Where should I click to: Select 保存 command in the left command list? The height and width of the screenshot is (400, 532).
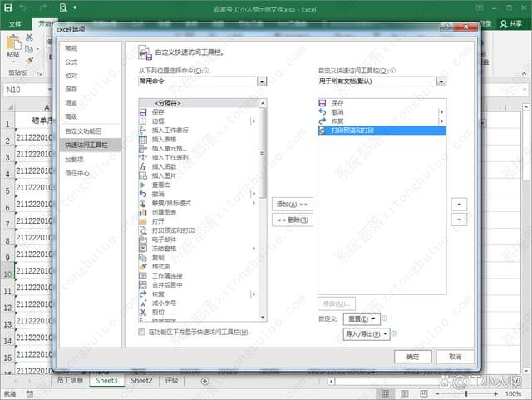tap(160, 111)
